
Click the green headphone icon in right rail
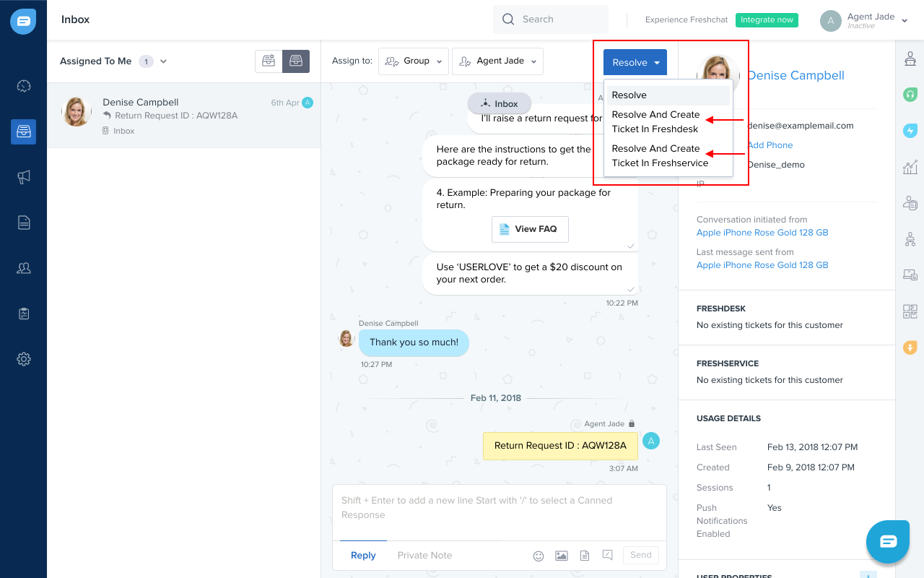910,94
